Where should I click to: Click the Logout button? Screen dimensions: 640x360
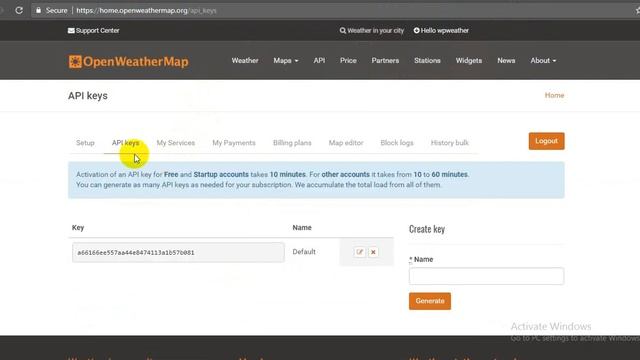[x=547, y=141]
